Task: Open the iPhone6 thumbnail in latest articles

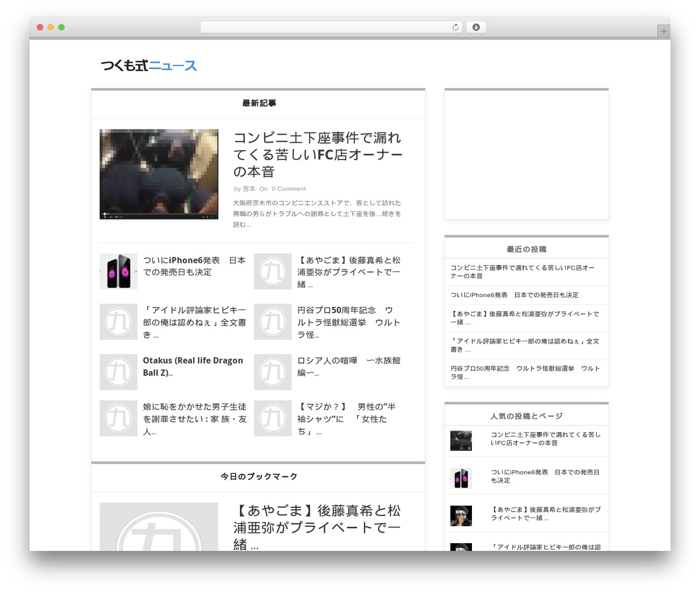Action: [x=118, y=271]
